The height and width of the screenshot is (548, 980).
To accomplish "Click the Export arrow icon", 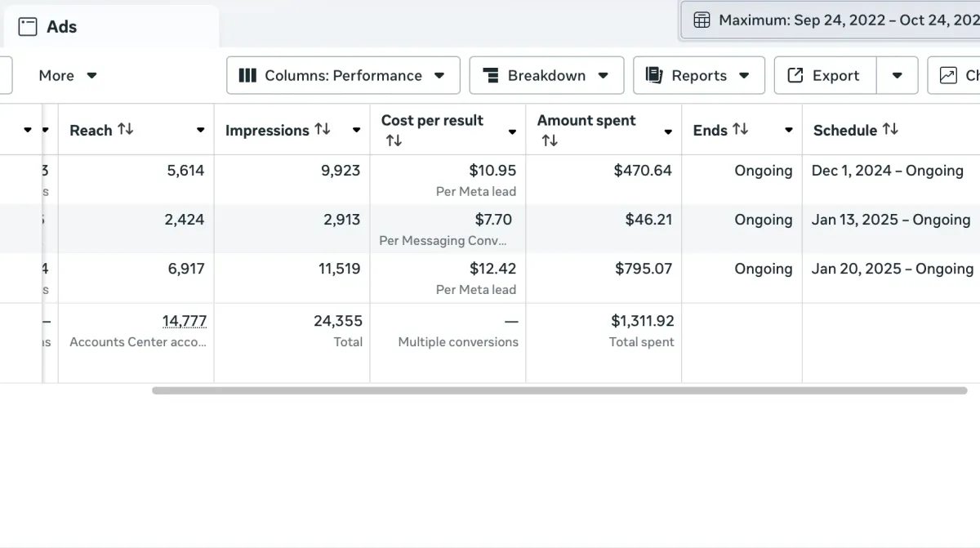I will (795, 75).
